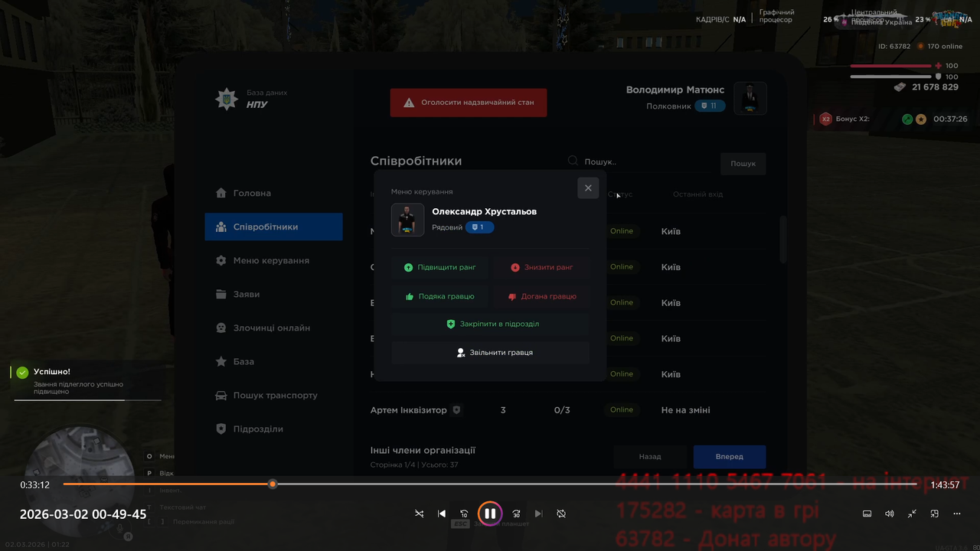This screenshot has height=551, width=980.
Task: Open Підрозділи section
Action: coord(273,429)
